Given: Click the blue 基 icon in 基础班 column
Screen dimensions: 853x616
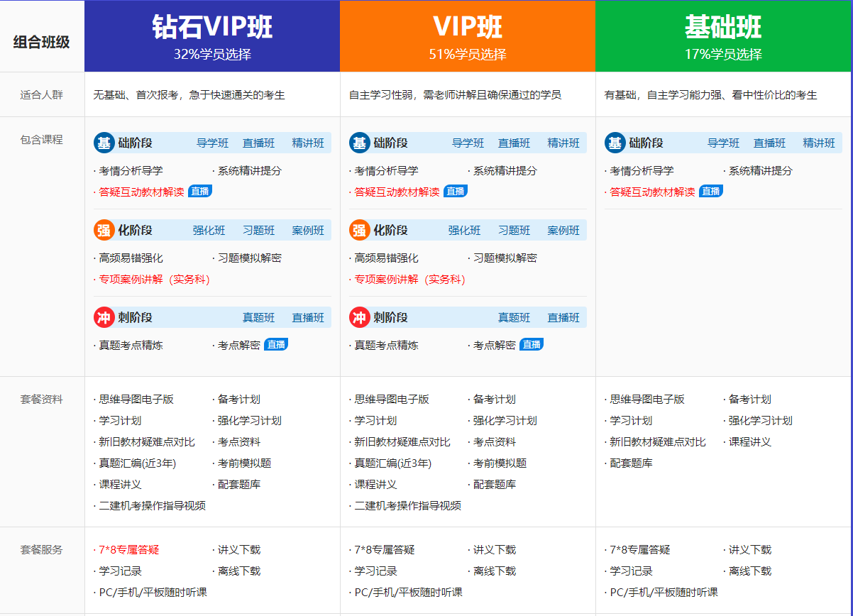Looking at the screenshot, I should click(x=615, y=143).
